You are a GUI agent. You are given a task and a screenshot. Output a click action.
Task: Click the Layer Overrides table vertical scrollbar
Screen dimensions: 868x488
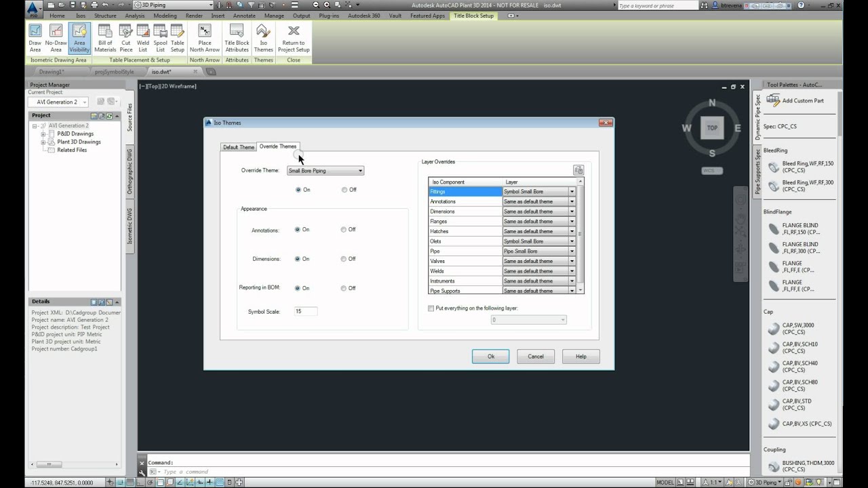click(x=580, y=236)
